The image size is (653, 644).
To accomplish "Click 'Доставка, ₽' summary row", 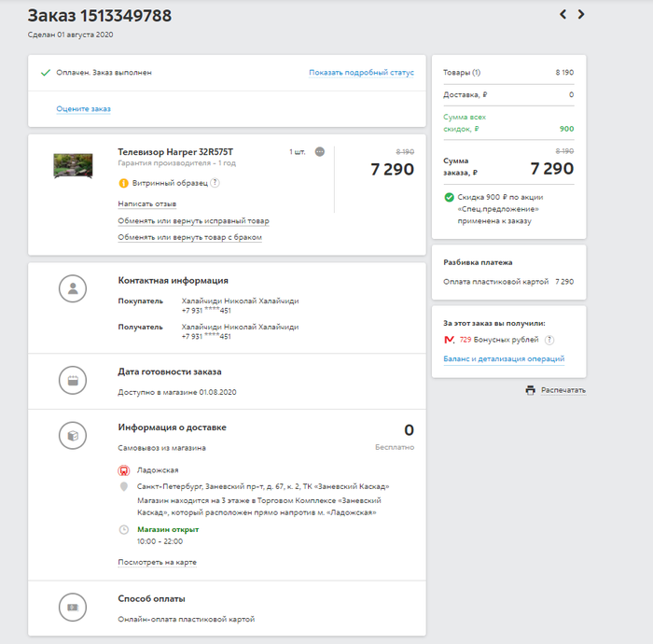I will (508, 95).
